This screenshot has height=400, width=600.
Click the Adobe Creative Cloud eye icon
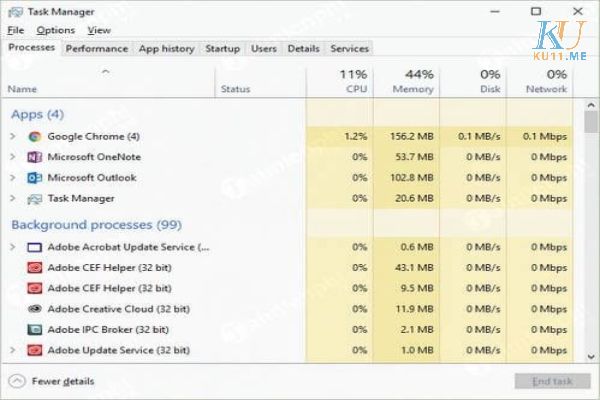click(34, 309)
